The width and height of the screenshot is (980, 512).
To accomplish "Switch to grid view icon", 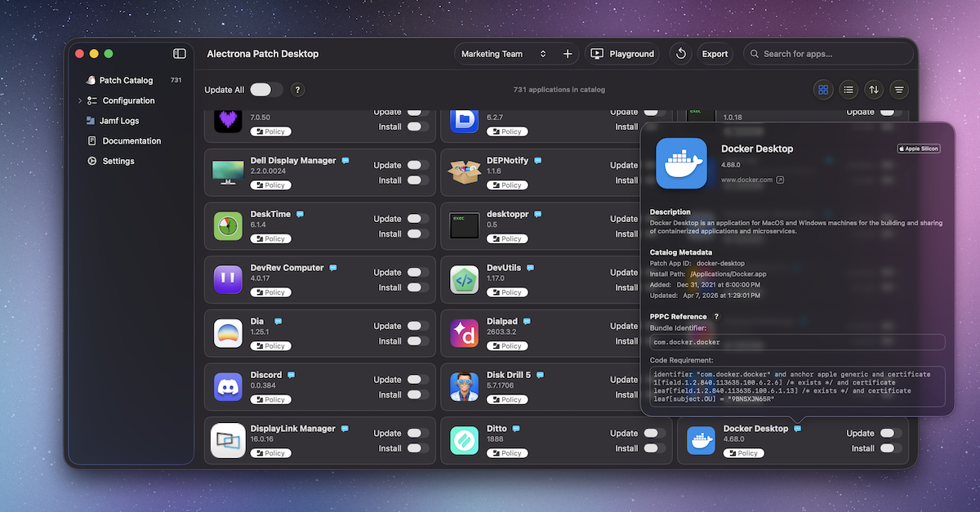I will (823, 90).
